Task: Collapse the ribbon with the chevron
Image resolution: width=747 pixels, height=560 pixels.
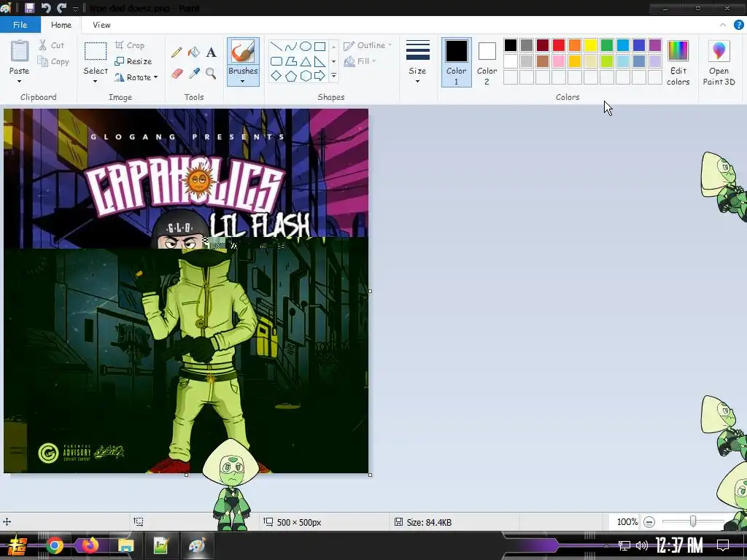Action: (723, 25)
